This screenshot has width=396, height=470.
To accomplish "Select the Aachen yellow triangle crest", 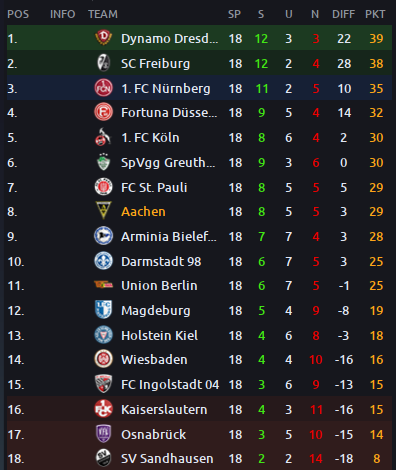I will (x=103, y=210).
